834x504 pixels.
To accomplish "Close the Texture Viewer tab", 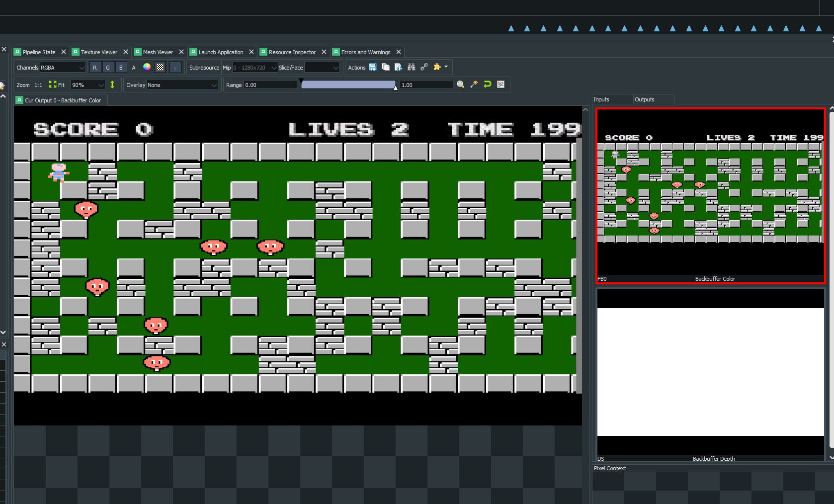I will (x=126, y=52).
